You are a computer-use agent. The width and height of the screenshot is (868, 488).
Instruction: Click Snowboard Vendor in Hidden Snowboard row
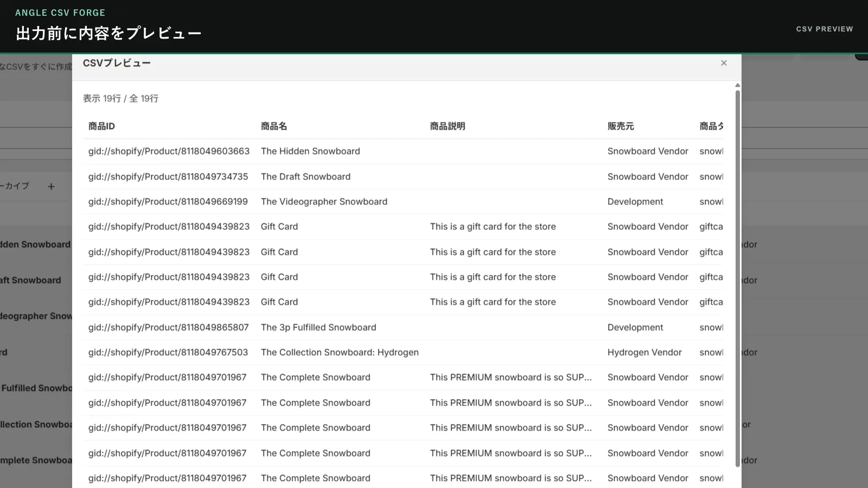(x=648, y=151)
